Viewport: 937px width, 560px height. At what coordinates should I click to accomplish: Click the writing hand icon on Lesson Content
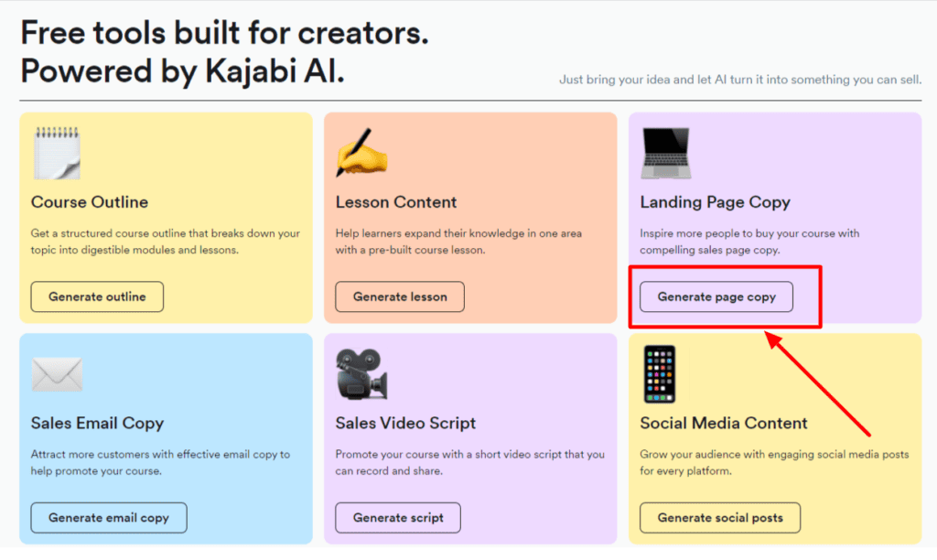coord(361,153)
